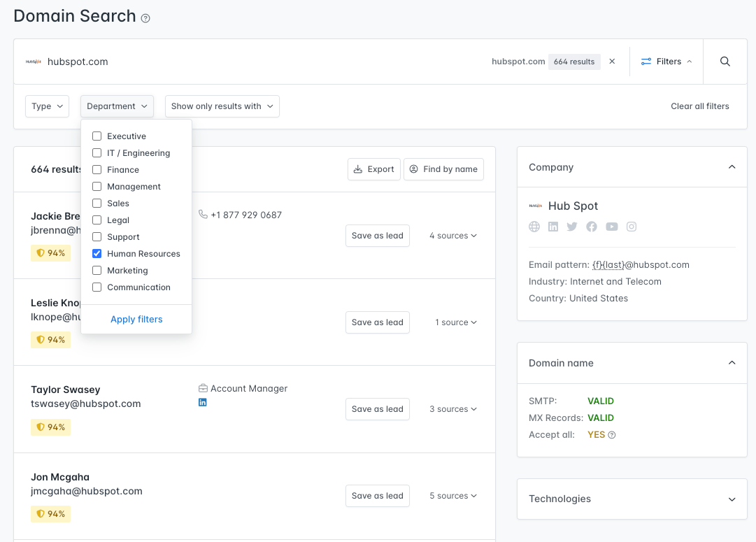
Task: Open the company website globe icon
Action: coord(534,227)
